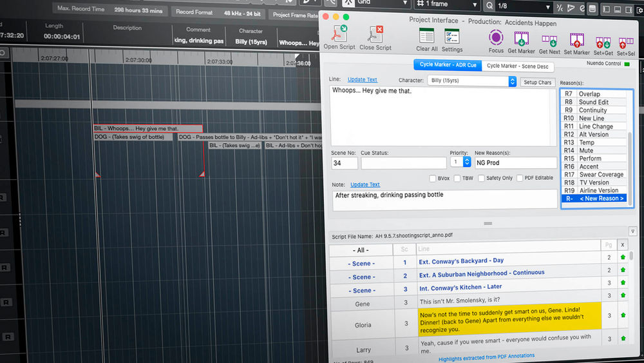Enable the BVox checkbox
644x363 pixels.
click(x=433, y=179)
